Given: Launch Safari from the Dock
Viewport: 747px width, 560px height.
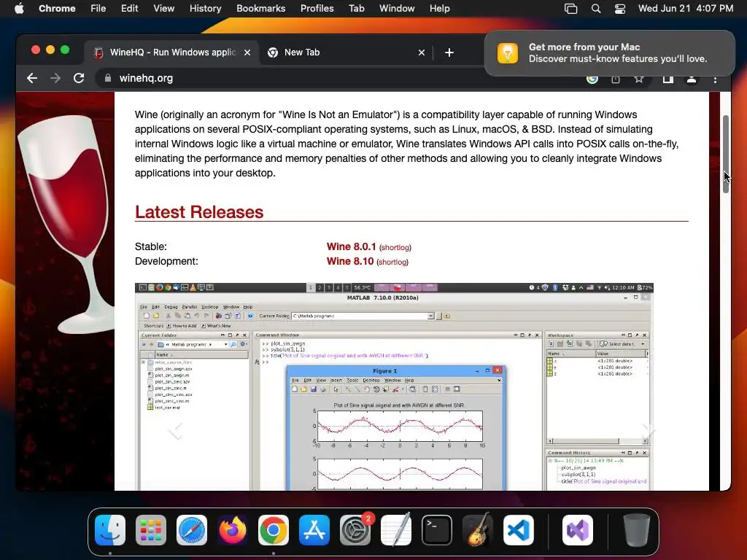Looking at the screenshot, I should pos(192,530).
